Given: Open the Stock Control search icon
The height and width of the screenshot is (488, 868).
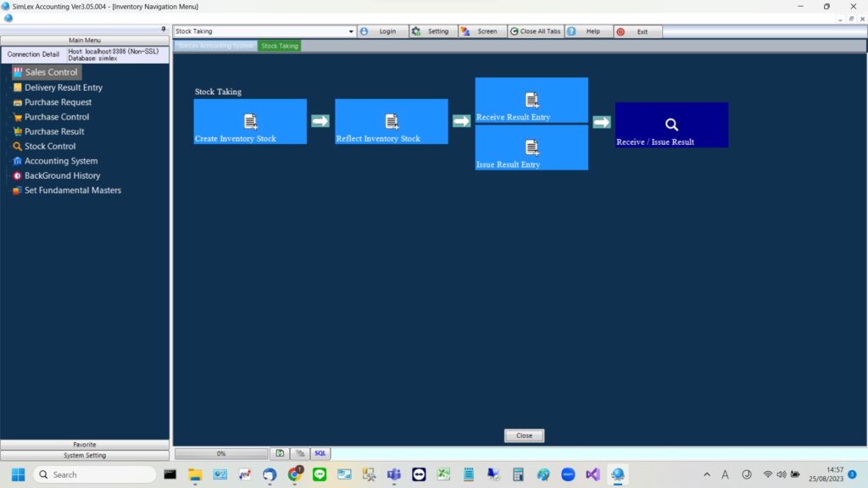Looking at the screenshot, I should click(x=17, y=146).
